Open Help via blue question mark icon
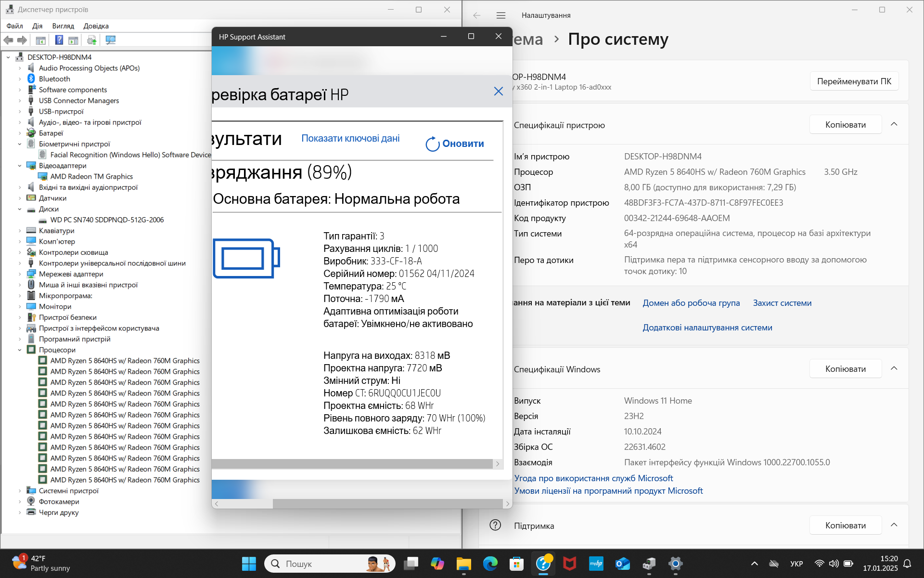924x578 pixels. (59, 40)
